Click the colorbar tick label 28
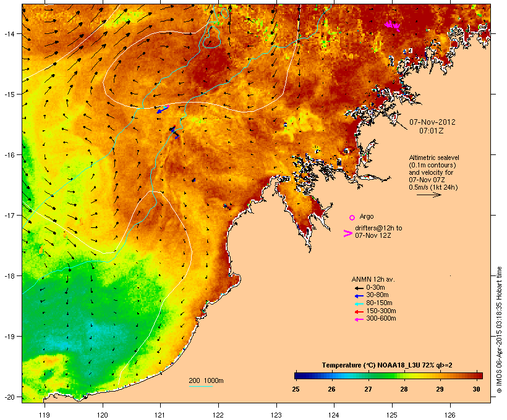The width and height of the screenshot is (507, 420). (x=404, y=389)
